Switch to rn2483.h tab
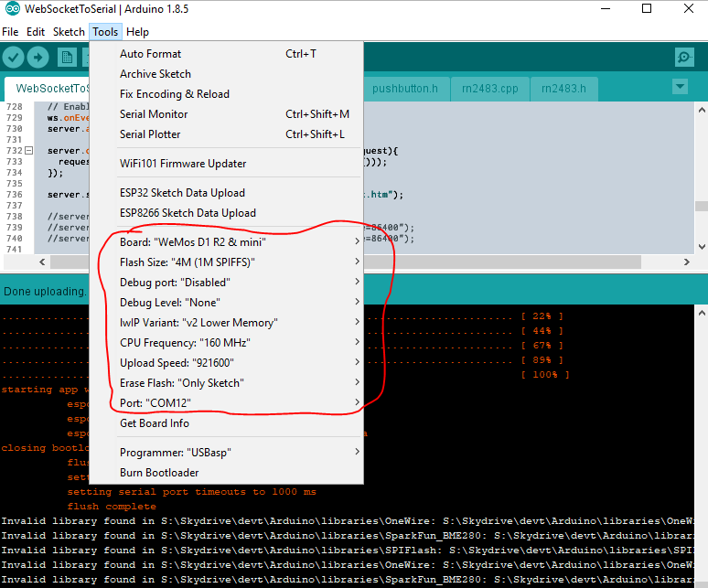The height and width of the screenshot is (588, 708). (563, 89)
